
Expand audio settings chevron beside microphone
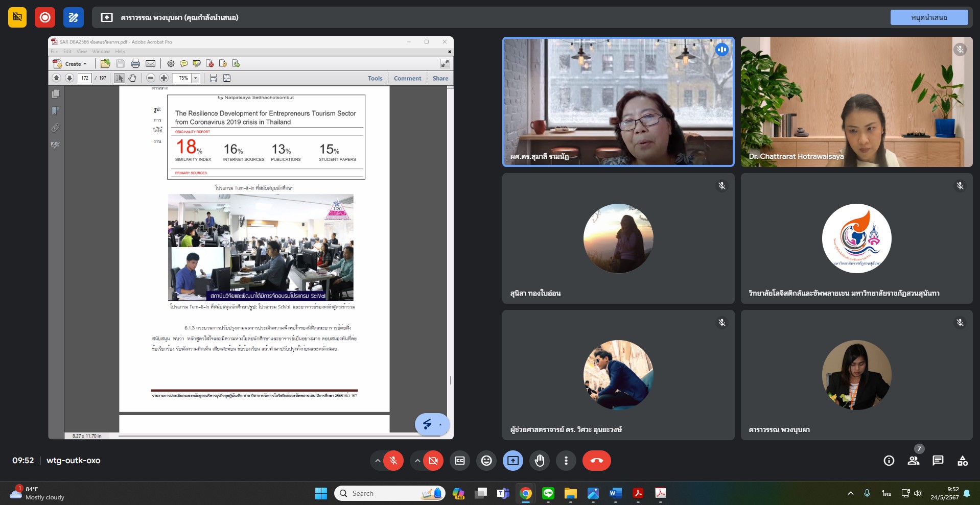click(x=378, y=461)
